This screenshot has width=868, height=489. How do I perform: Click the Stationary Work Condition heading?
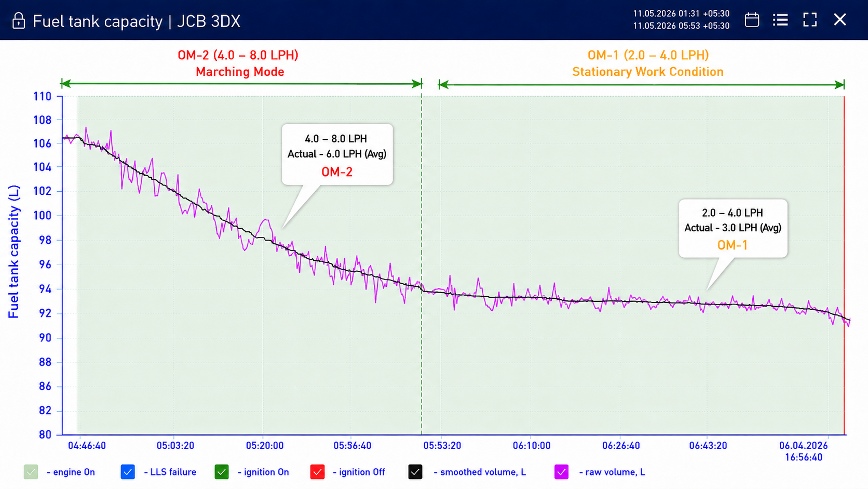648,72
